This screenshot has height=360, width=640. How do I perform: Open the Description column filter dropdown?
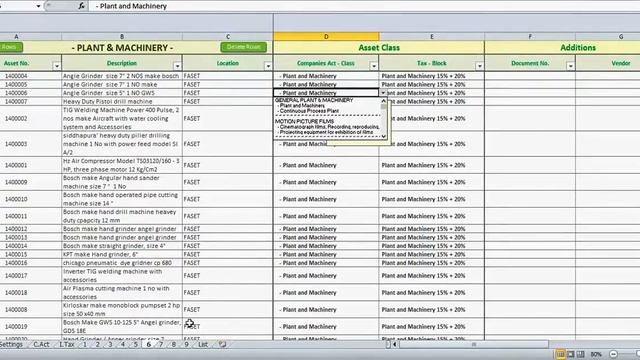coord(177,66)
